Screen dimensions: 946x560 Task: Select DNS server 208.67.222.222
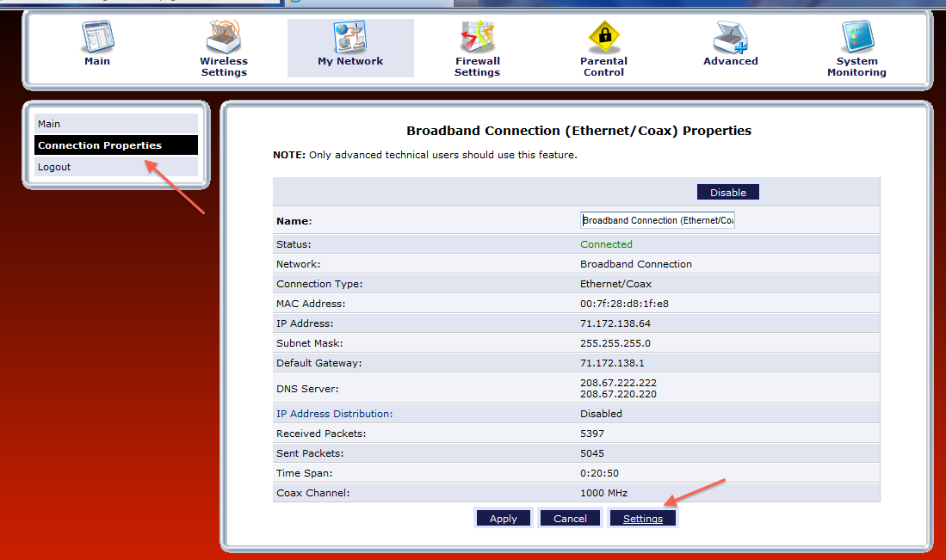(618, 383)
